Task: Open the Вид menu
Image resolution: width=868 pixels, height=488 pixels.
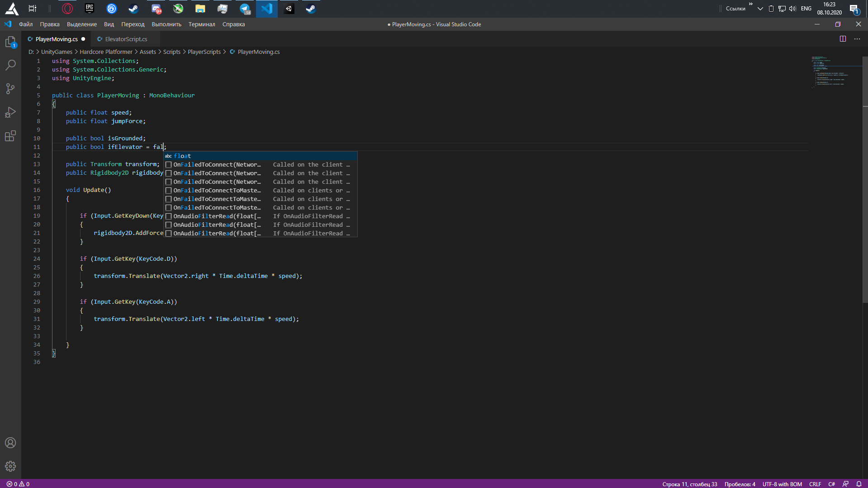Action: tap(109, 24)
